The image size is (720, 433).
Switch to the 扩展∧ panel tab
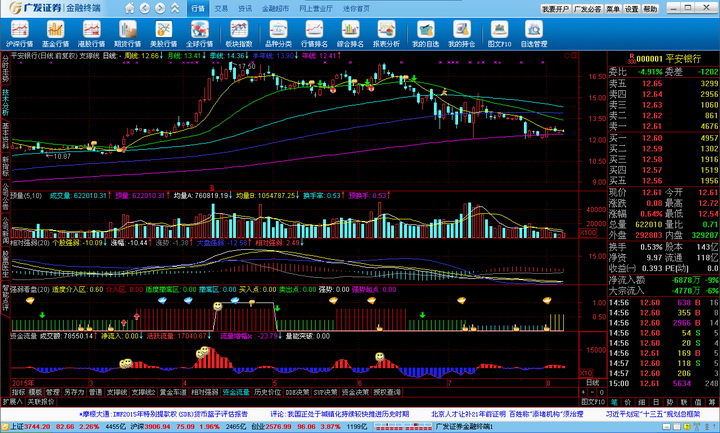[x=12, y=402]
